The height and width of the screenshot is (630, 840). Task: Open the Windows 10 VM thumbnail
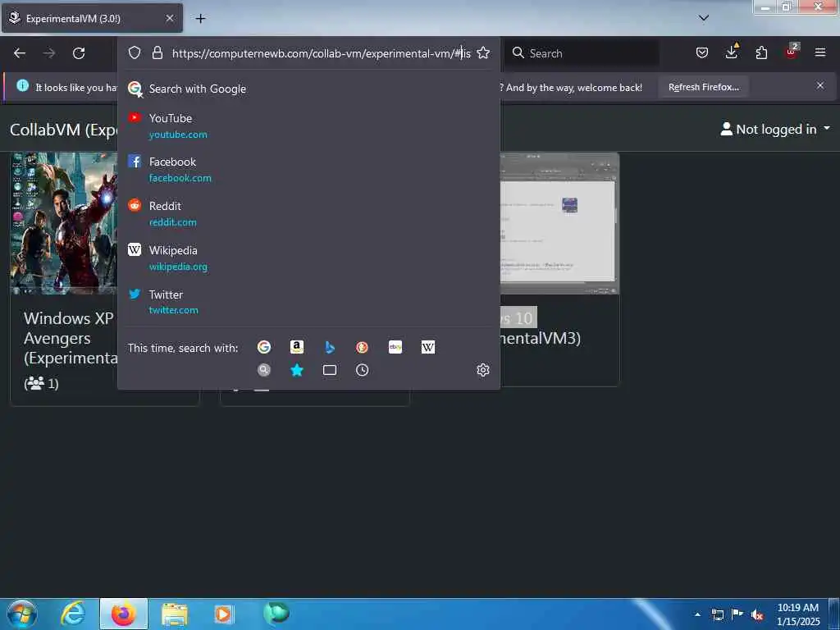(x=559, y=223)
